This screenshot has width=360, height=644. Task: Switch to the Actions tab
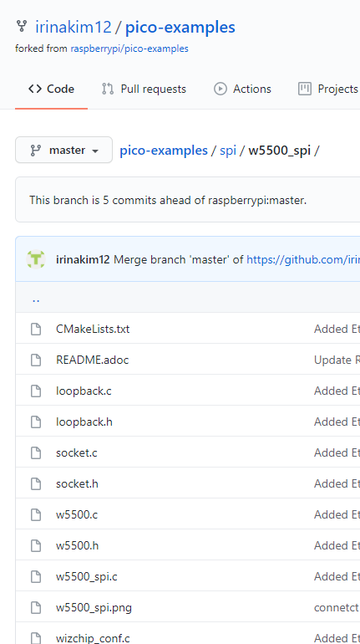point(242,89)
